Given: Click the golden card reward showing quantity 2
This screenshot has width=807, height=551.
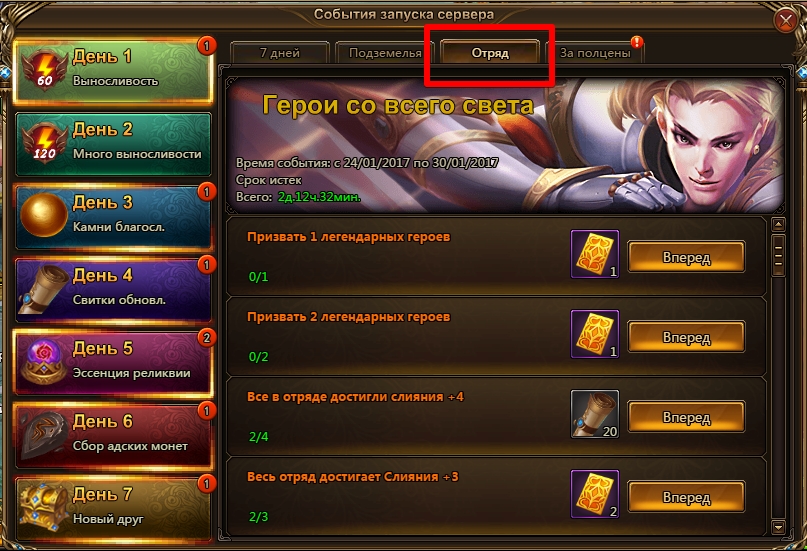Looking at the screenshot, I should pyautogui.click(x=595, y=494).
